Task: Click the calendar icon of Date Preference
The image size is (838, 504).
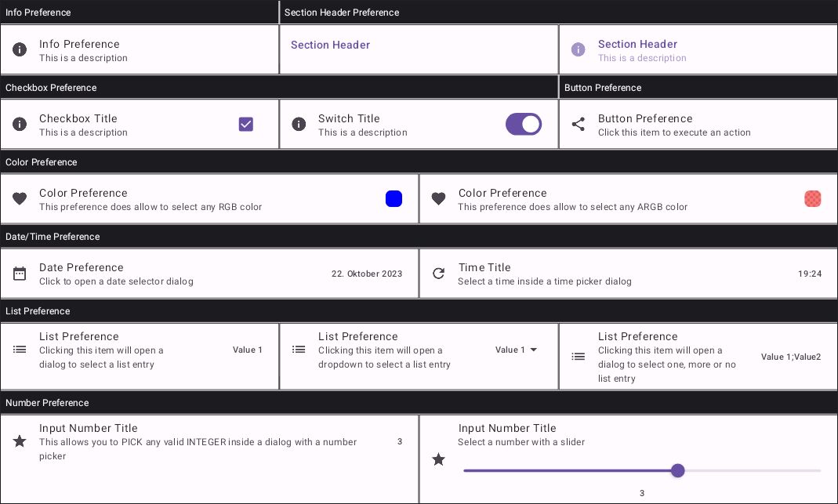Action: (20, 274)
